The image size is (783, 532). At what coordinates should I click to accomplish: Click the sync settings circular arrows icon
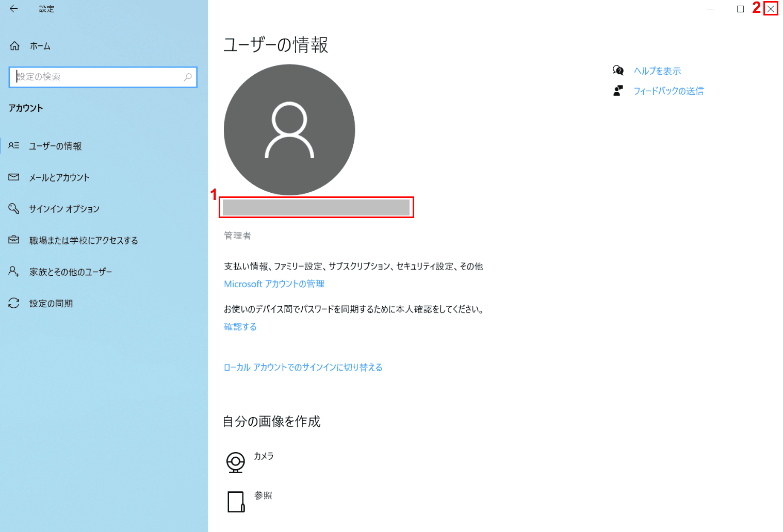pos(14,303)
